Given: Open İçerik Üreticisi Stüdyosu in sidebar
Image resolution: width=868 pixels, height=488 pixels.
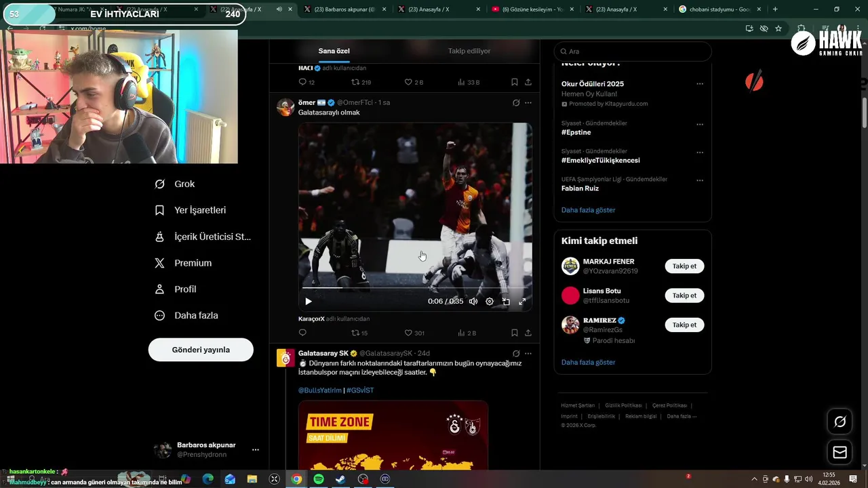Looking at the screenshot, I should [203, 237].
